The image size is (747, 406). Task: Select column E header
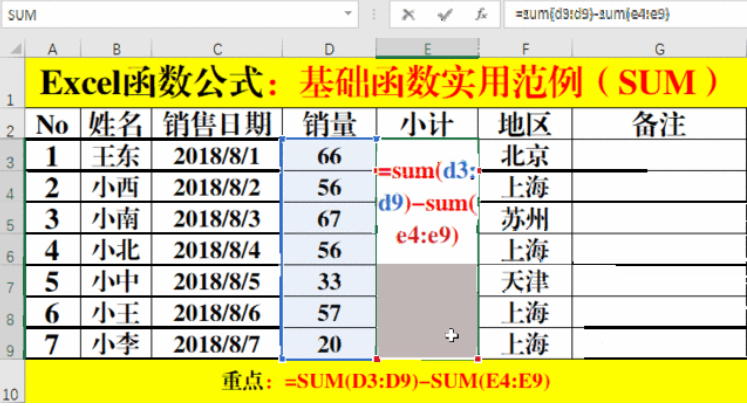(x=427, y=49)
